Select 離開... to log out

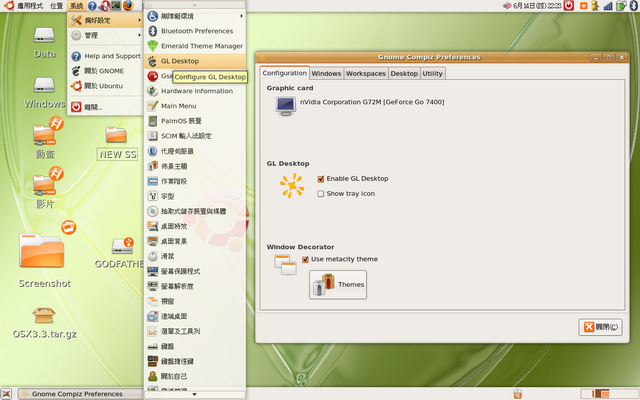(x=105, y=107)
